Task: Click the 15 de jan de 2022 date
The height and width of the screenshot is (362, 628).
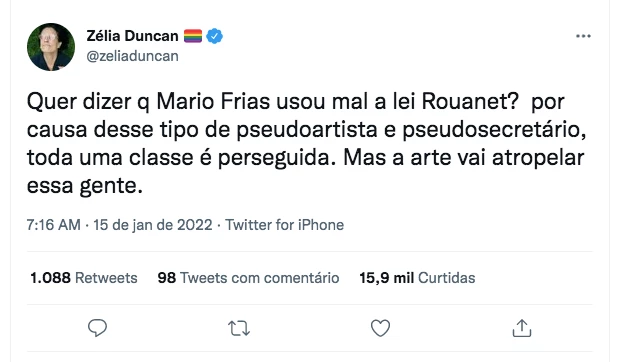Action: [x=153, y=225]
